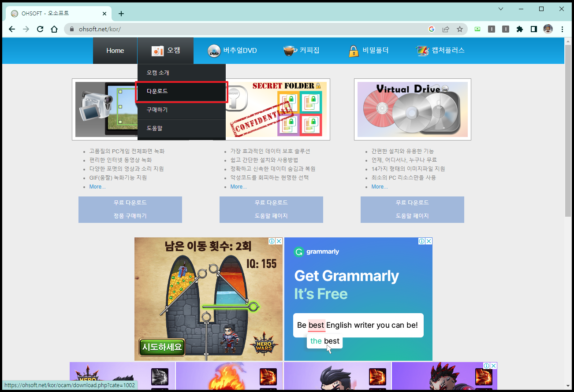
Task: Open ad info on Hero Wars puzzle ad
Action: [x=272, y=241]
